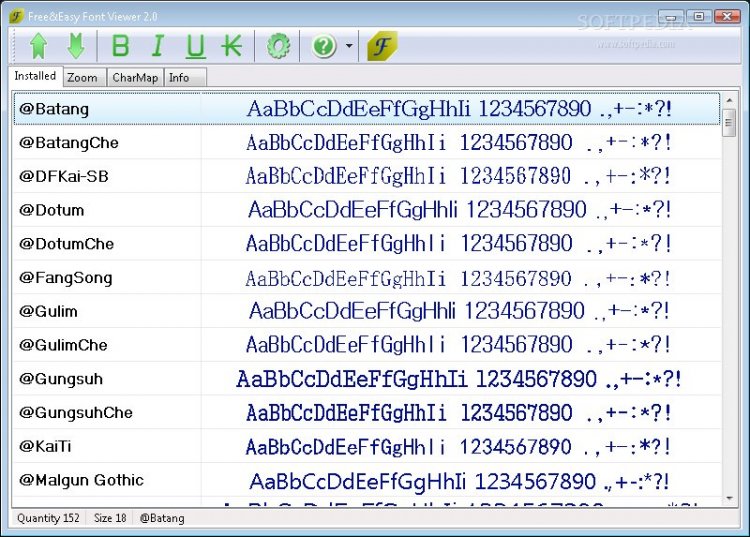The image size is (750, 537).
Task: Click the vertical scrollbar thumb
Action: pyautogui.click(x=729, y=123)
